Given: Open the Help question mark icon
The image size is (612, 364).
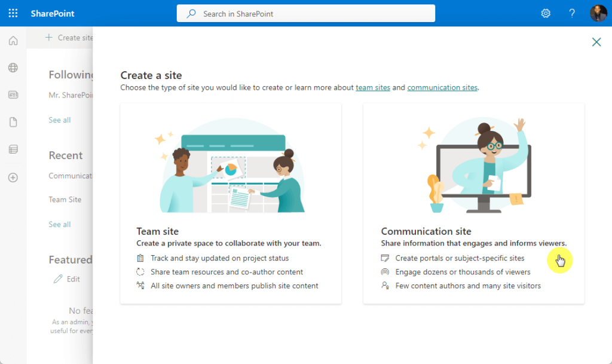Looking at the screenshot, I should (x=572, y=13).
